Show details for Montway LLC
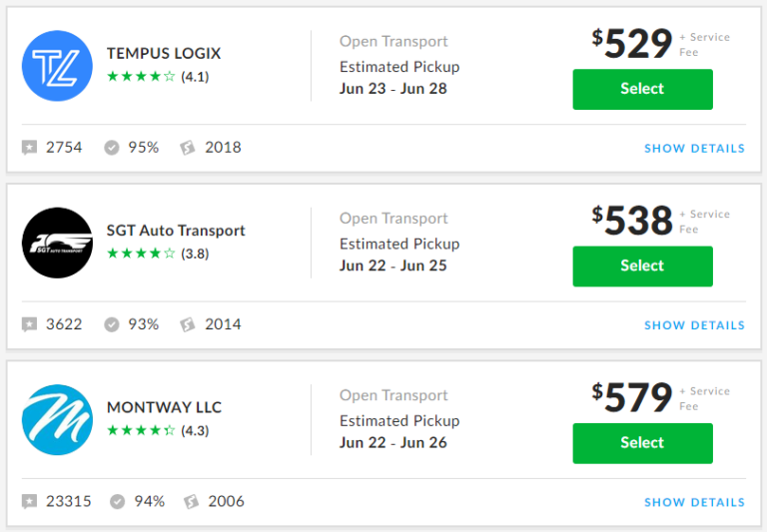767x532 pixels. [695, 502]
